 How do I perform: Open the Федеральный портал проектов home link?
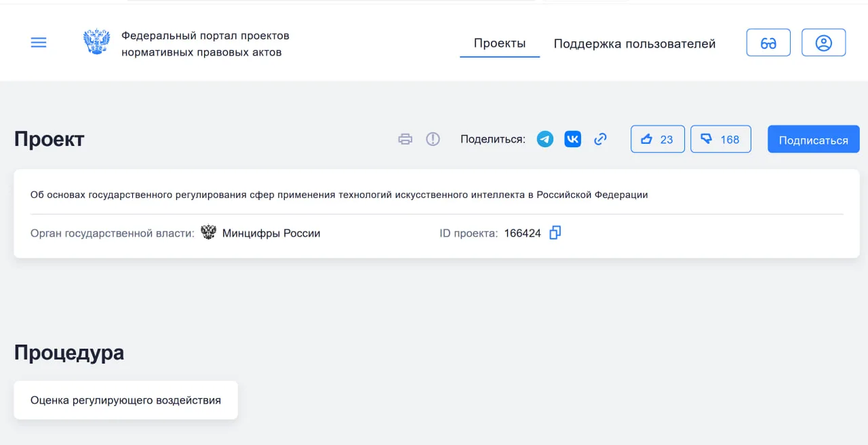pyautogui.click(x=205, y=43)
